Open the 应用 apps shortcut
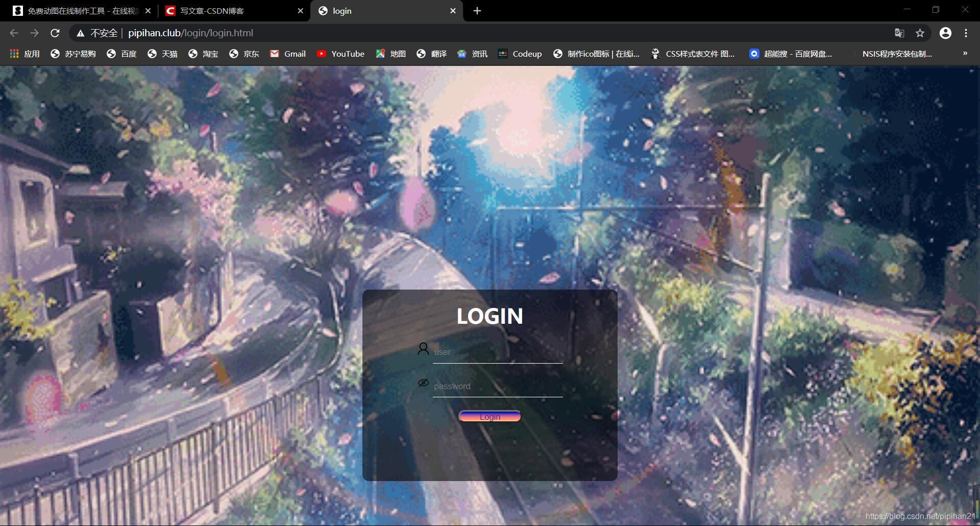 [24, 54]
